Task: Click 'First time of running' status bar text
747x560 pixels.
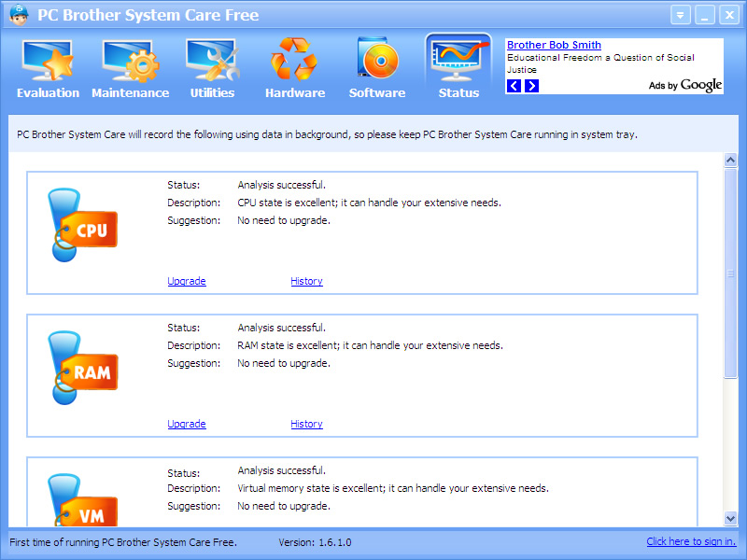Action: point(123,542)
